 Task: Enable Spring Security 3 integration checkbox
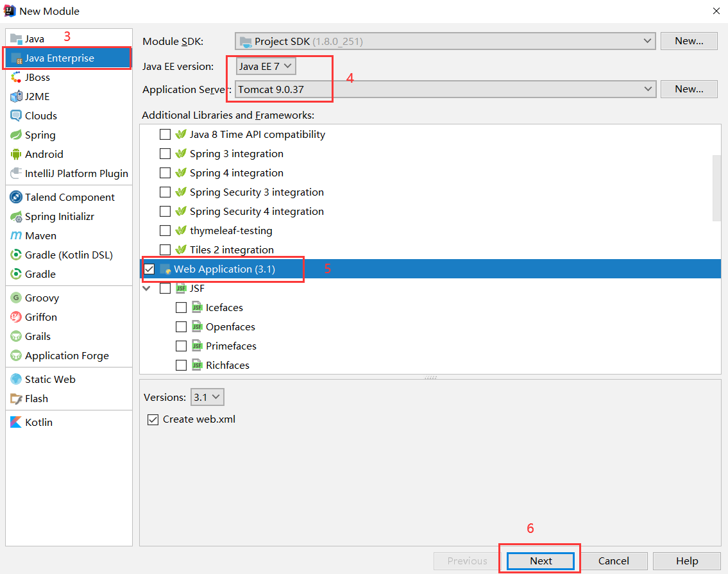coord(165,192)
